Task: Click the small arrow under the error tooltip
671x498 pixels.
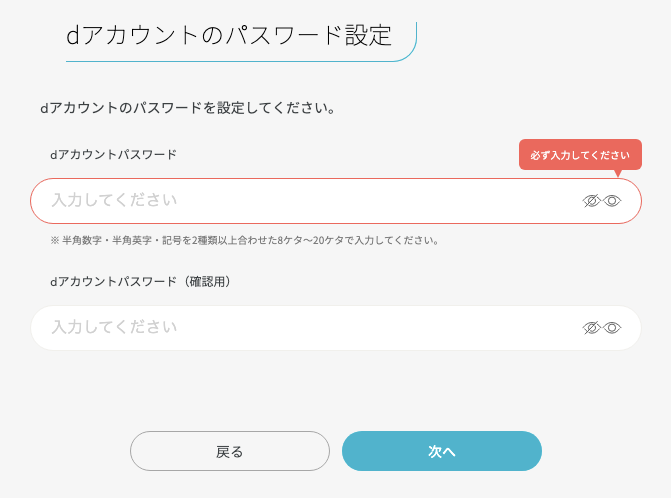Action: pyautogui.click(x=618, y=173)
